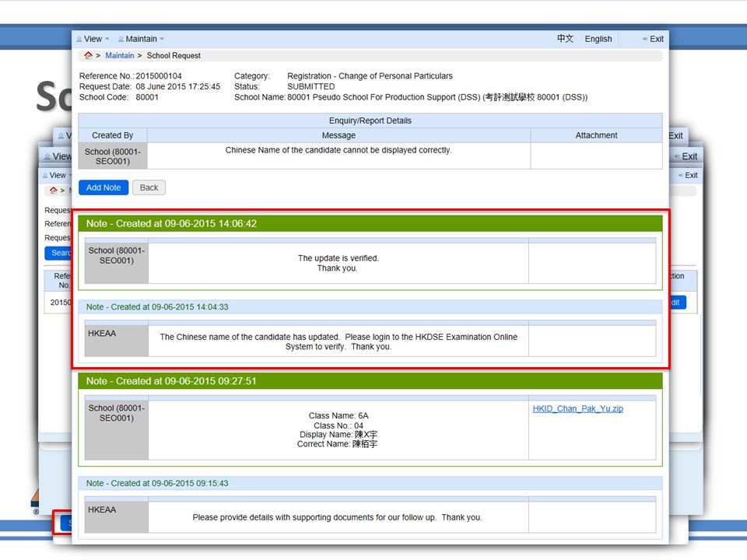Viewport: 747px width, 560px height.
Task: Select the SUBMITTED status text
Action: click(x=310, y=86)
